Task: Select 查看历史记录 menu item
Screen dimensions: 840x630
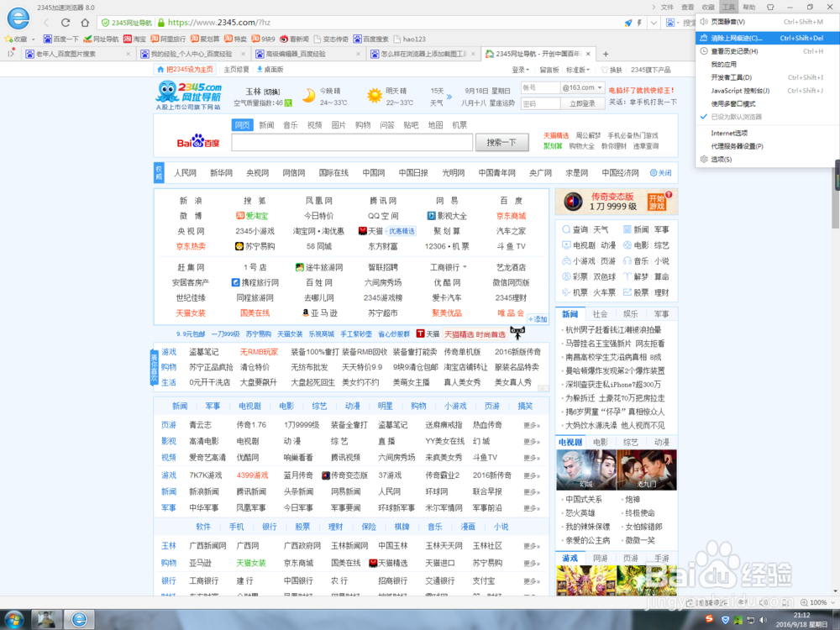Action: [767, 51]
